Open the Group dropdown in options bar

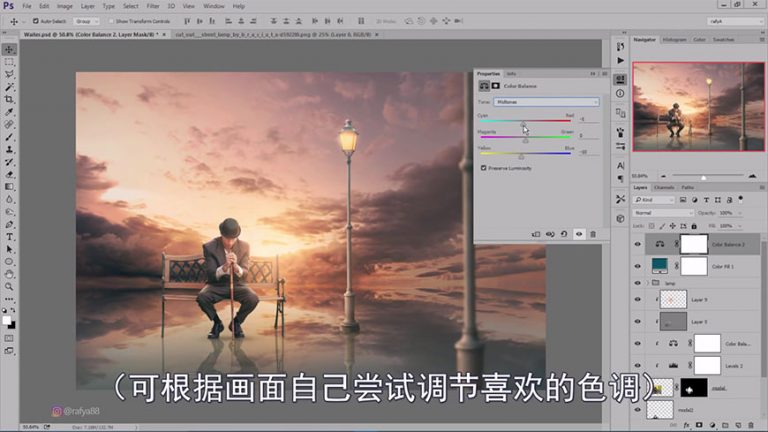pyautogui.click(x=86, y=21)
